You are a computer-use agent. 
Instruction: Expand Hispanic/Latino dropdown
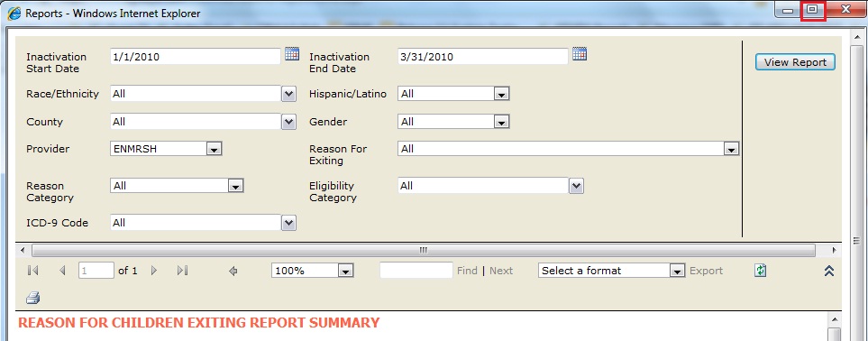click(x=501, y=94)
